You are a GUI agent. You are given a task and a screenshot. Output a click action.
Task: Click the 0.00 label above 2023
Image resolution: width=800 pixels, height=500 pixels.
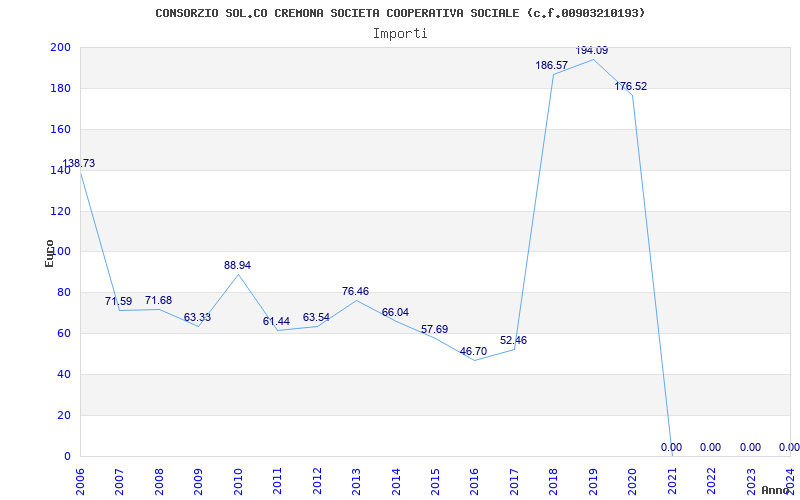751,447
